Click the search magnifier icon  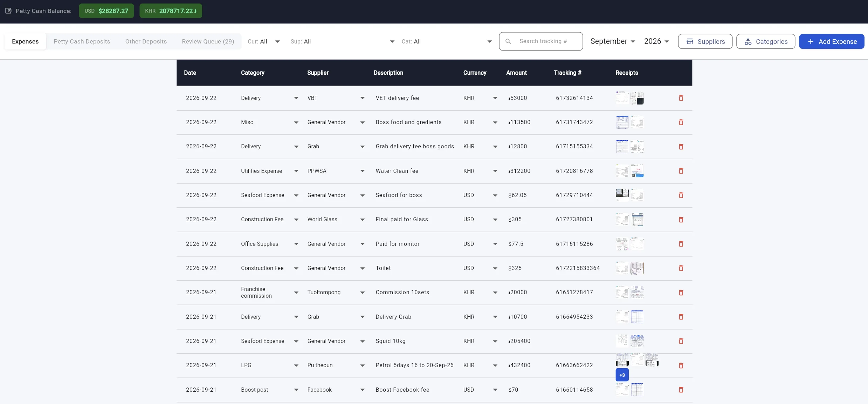point(508,41)
